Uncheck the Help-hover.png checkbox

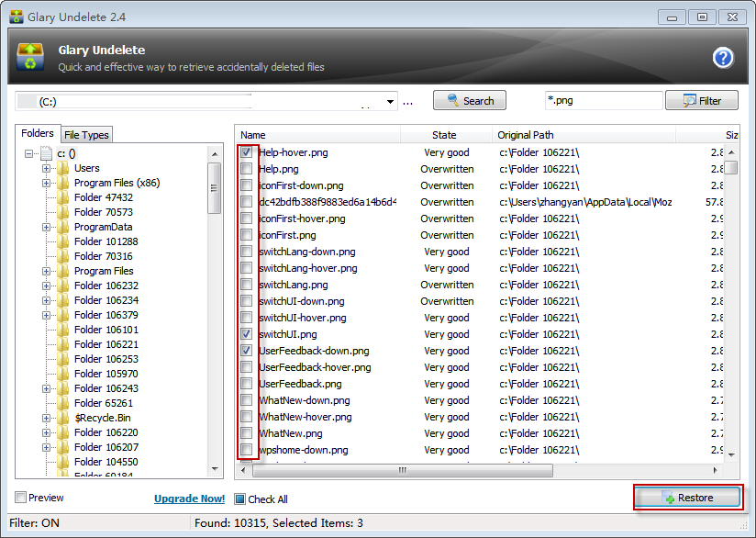[246, 152]
